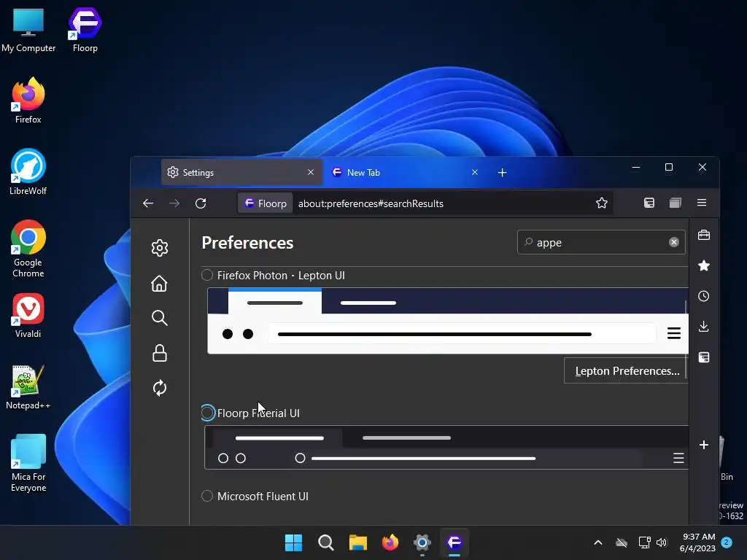Open browser manager briefcase in side panel

click(704, 236)
